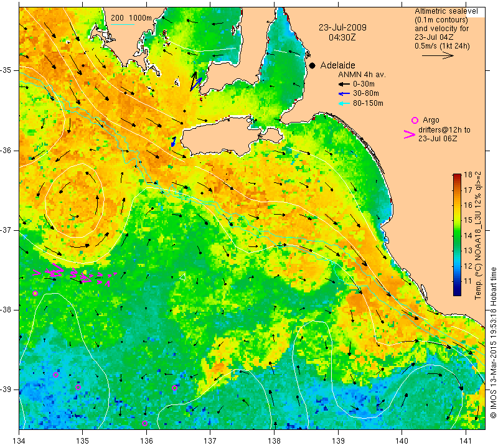498x448 pixels.
Task: Click the longitude axis label 137
Action: (x=210, y=441)
